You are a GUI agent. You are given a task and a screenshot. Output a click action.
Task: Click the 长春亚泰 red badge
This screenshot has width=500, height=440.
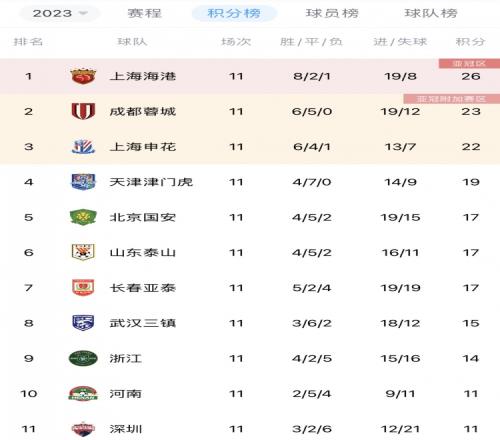(83, 288)
